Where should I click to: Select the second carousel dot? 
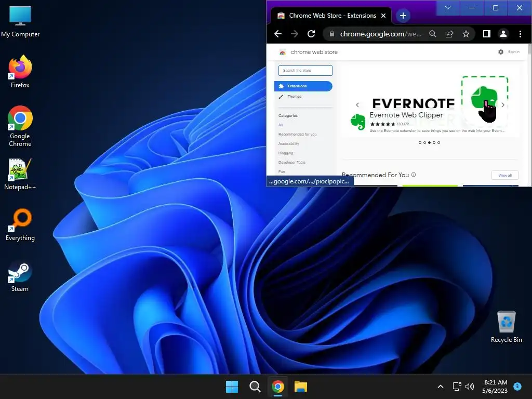(424, 142)
